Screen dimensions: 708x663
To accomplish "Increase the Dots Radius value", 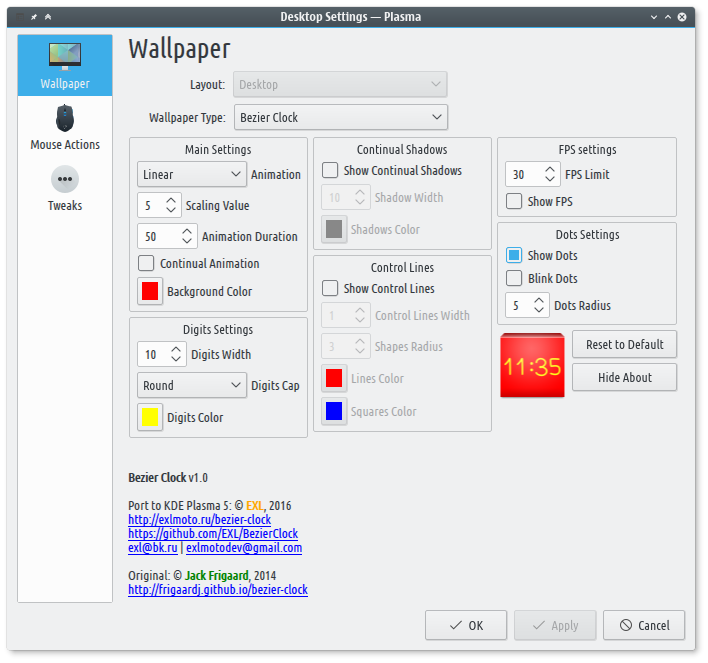I will coord(539,300).
